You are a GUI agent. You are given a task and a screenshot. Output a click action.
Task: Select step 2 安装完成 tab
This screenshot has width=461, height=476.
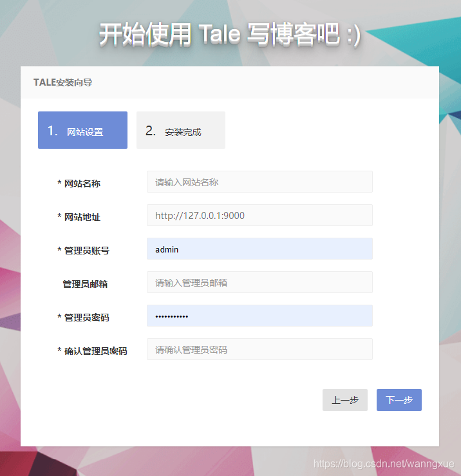pos(181,130)
